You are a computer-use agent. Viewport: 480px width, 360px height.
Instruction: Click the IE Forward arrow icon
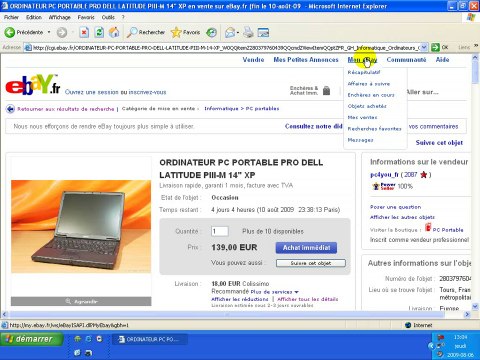pyautogui.click(x=62, y=32)
